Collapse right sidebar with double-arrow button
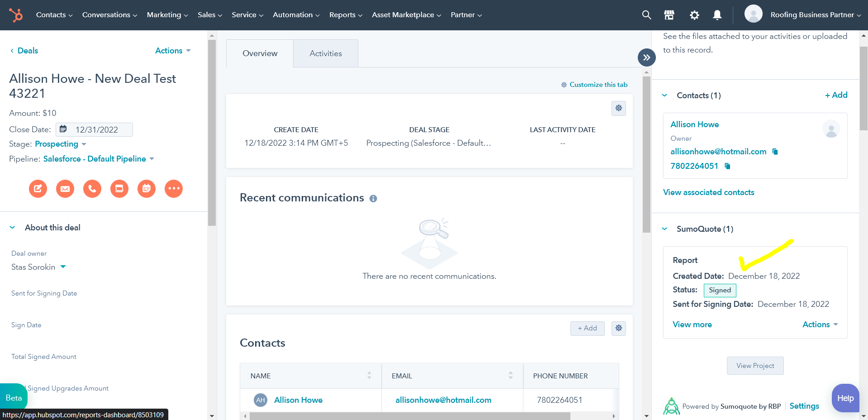This screenshot has width=868, height=420. 646,57
